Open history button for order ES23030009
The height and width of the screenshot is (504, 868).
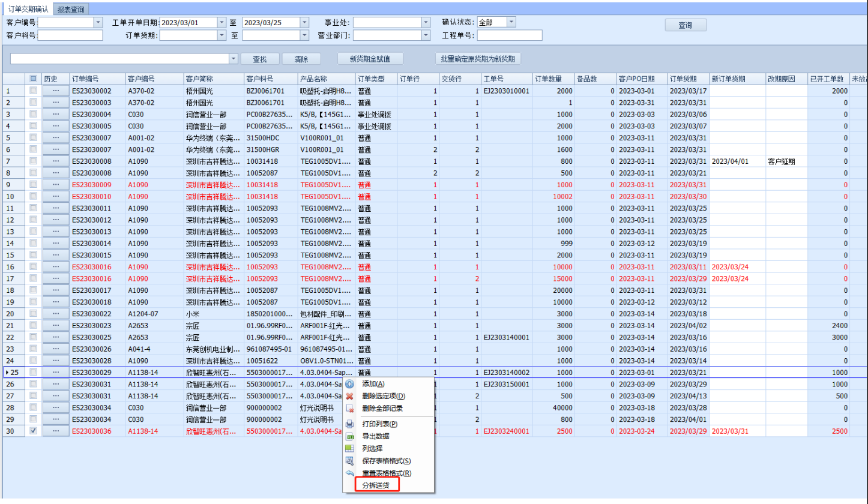coord(56,185)
